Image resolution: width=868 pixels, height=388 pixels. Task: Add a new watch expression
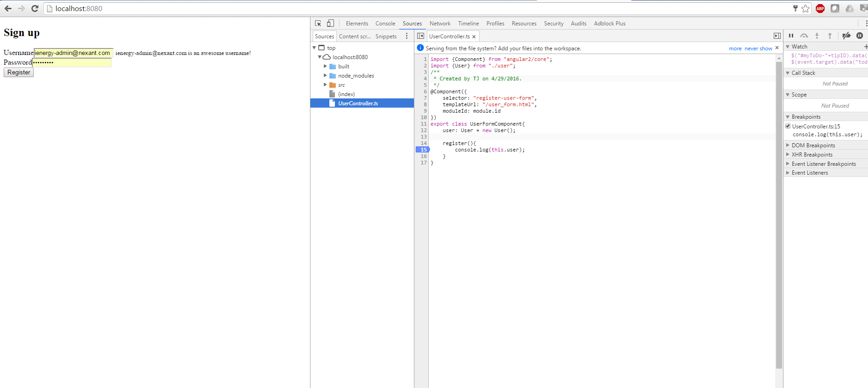point(866,47)
